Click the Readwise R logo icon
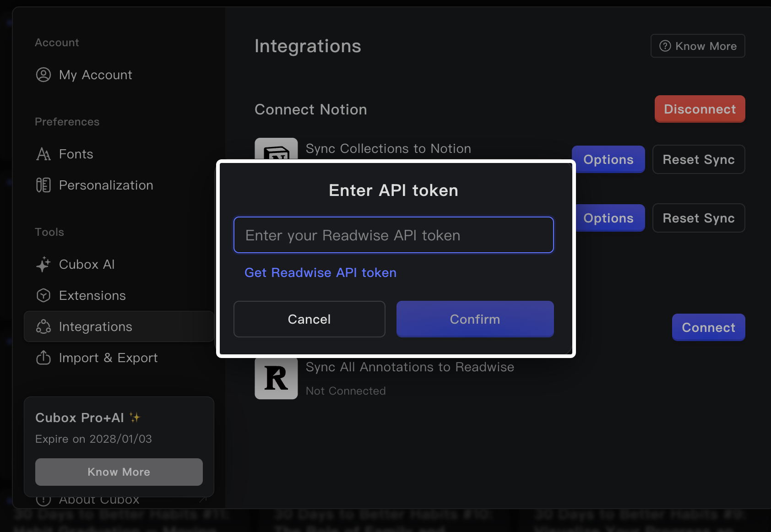Viewport: 771px width, 532px height. 276,379
